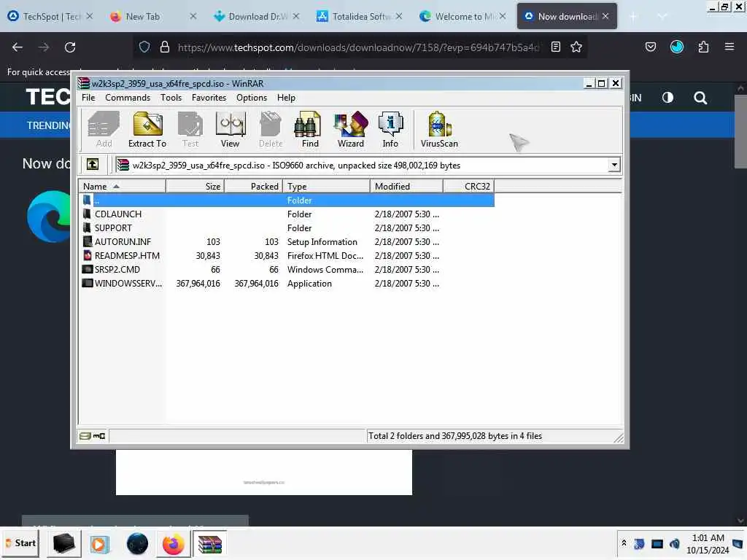Click the Test archive toolbar icon
The image size is (747, 560).
190,129
